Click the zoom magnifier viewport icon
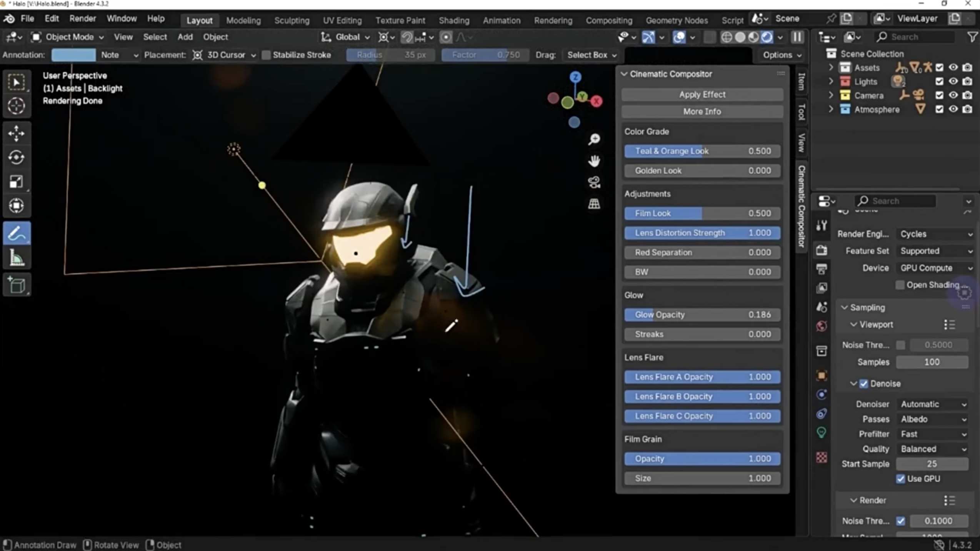980x551 pixels. click(x=594, y=139)
